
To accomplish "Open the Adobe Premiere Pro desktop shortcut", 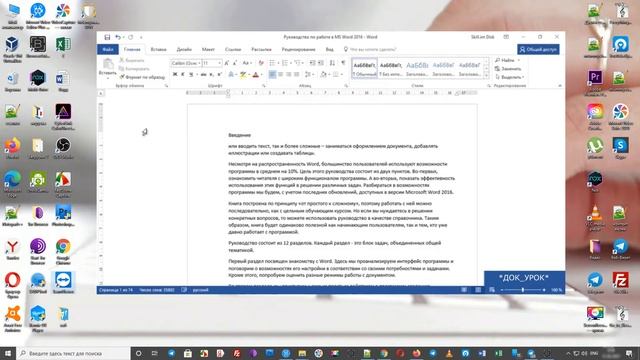I will [x=595, y=80].
